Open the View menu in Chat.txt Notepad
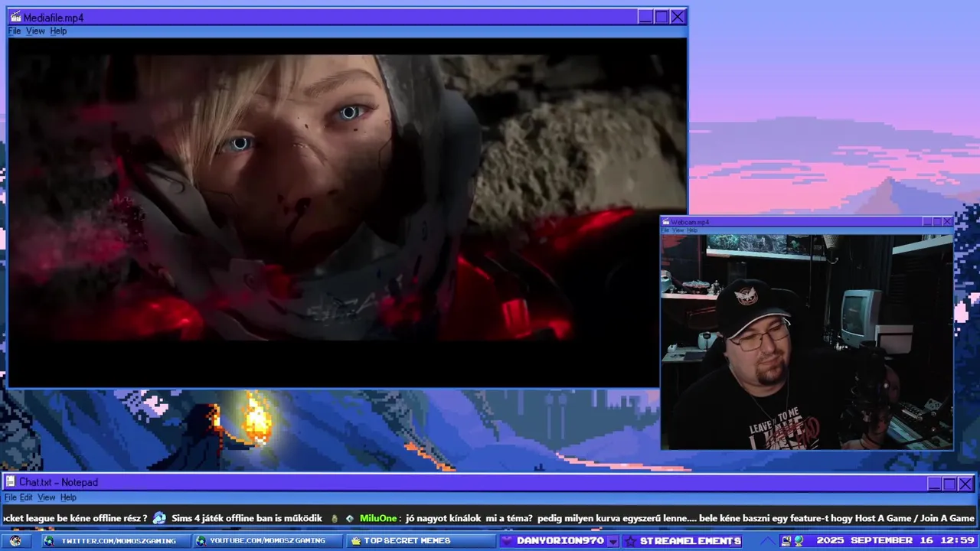Viewport: 980px width, 551px height. tap(47, 497)
